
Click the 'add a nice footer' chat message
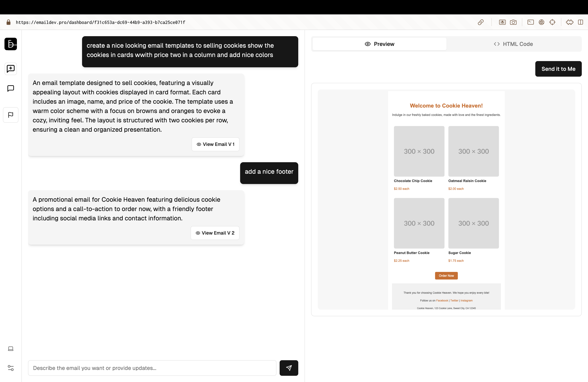point(269,173)
